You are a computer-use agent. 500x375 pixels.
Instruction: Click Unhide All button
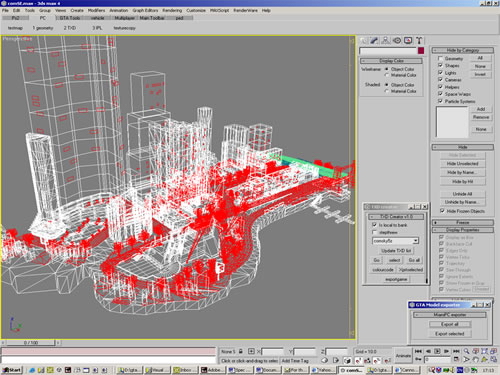pos(463,194)
